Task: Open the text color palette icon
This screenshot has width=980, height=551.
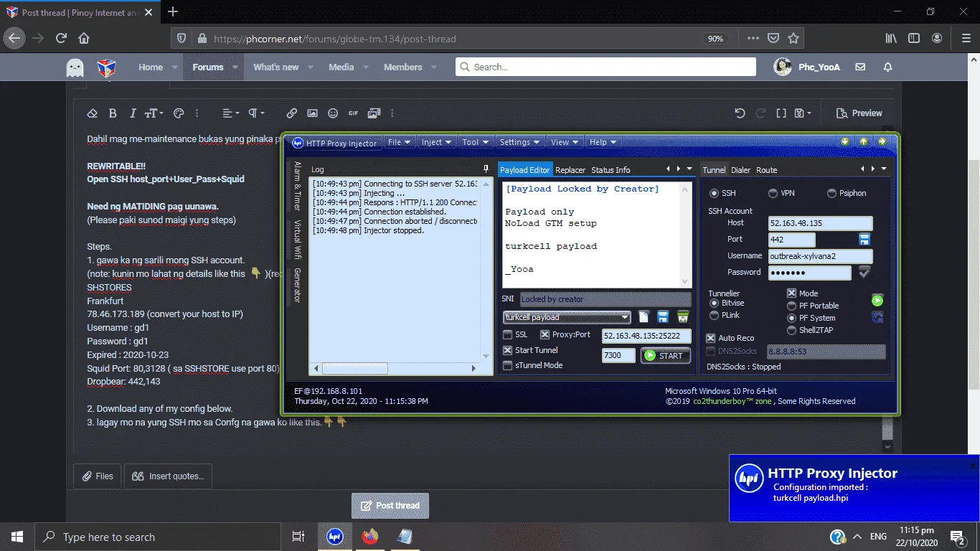Action: (179, 113)
